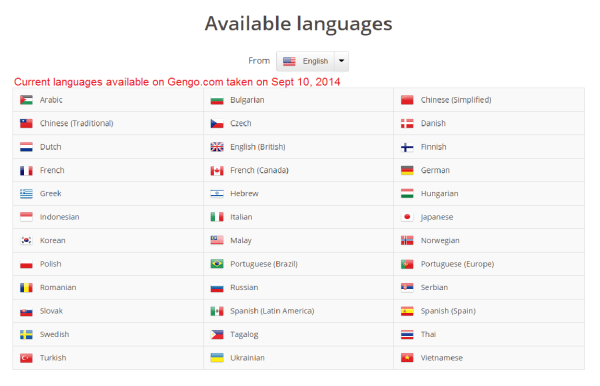Click the Tagalog flag icon
This screenshot has width=600, height=386.
(217, 335)
